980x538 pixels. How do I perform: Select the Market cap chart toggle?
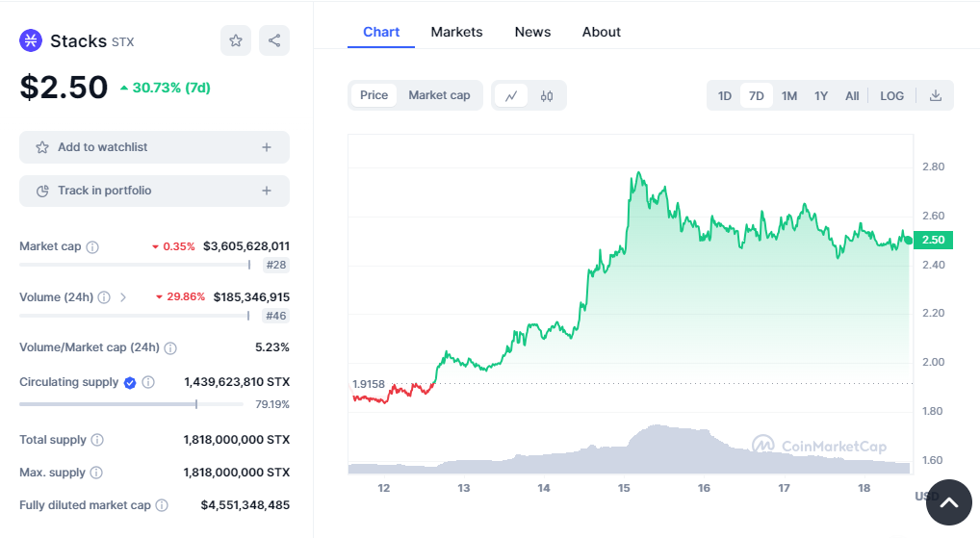pos(439,95)
